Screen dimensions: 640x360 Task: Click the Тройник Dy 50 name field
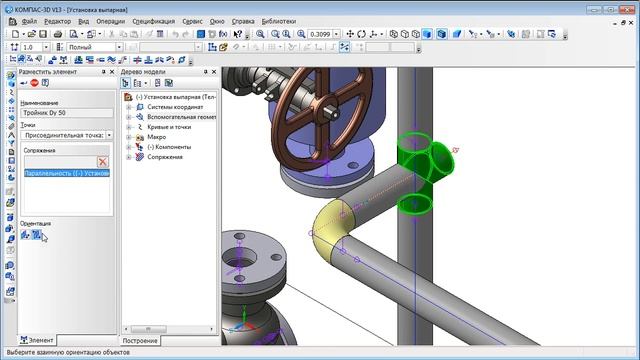tap(67, 113)
